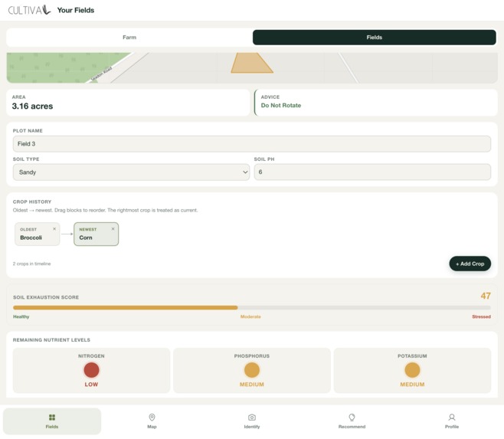Select the Phosphorus medium level indicator
504x439 pixels.
click(252, 370)
